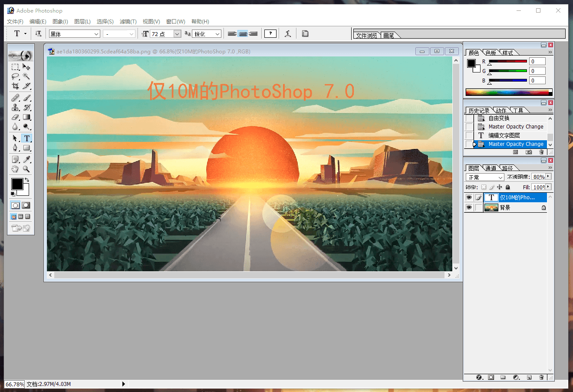Select the Eyedropper tool

pyautogui.click(x=26, y=159)
